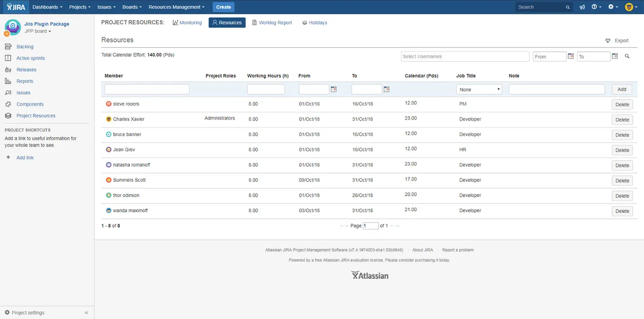Click the Add button in the resource row
Viewport: 644px width, 319px height.
[622, 90]
